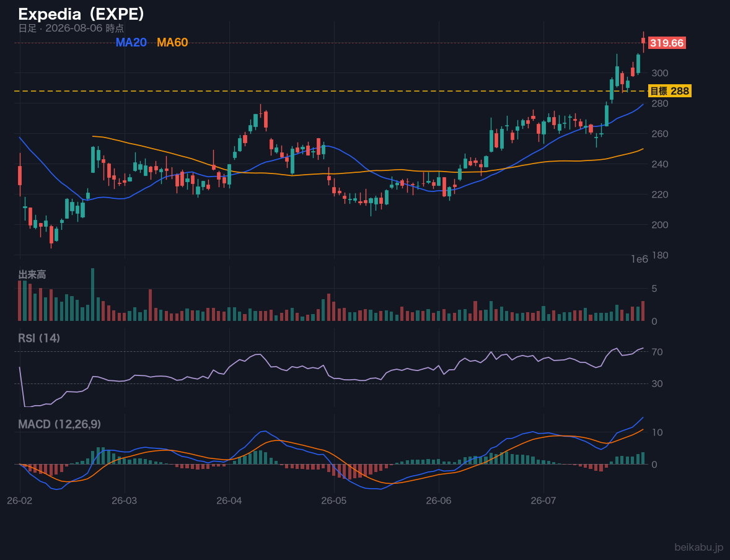Click the 200 price axis label
The width and height of the screenshot is (730, 560).
point(660,225)
